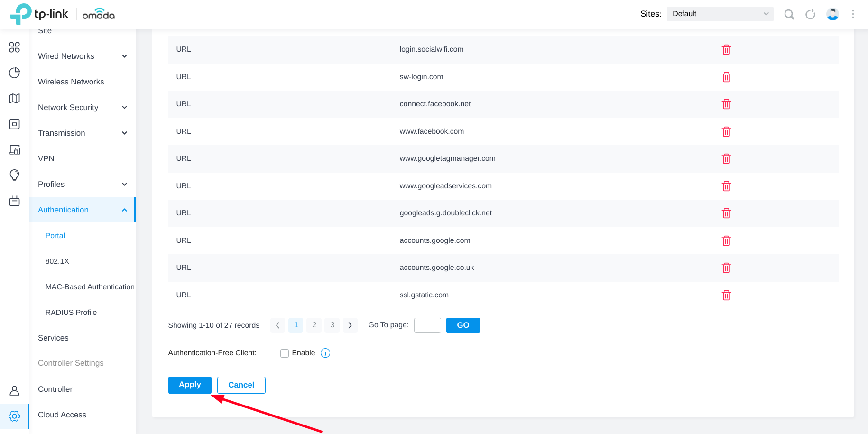Image resolution: width=868 pixels, height=434 pixels.
Task: Open the Dashboard icon in sidebar
Action: [15, 47]
